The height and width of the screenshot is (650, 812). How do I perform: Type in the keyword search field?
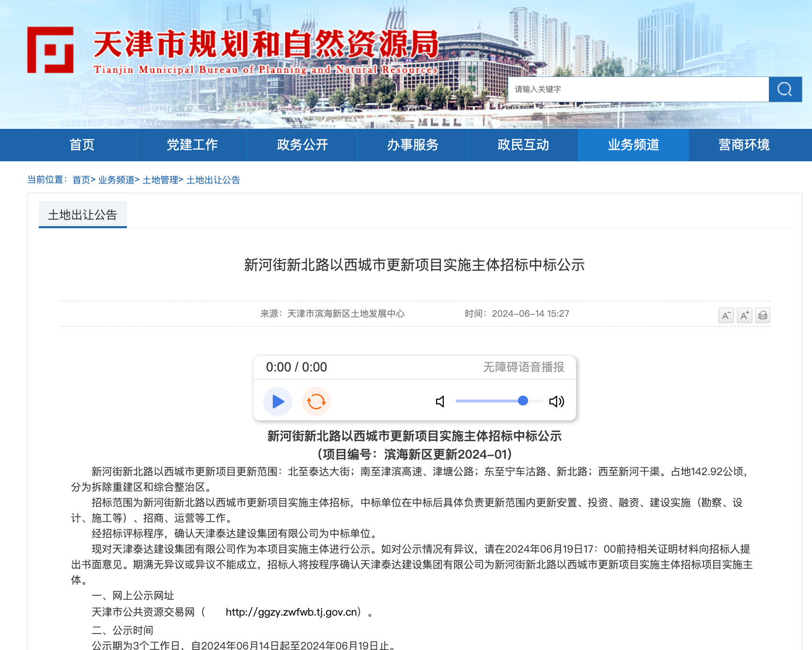point(638,89)
